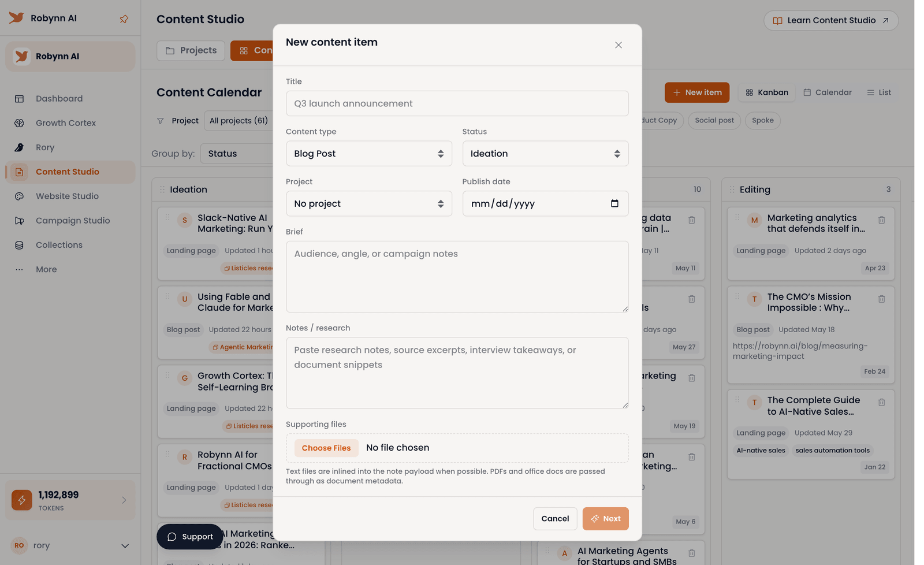Click into the Title input field
Screen dimensions: 924x565
point(457,103)
